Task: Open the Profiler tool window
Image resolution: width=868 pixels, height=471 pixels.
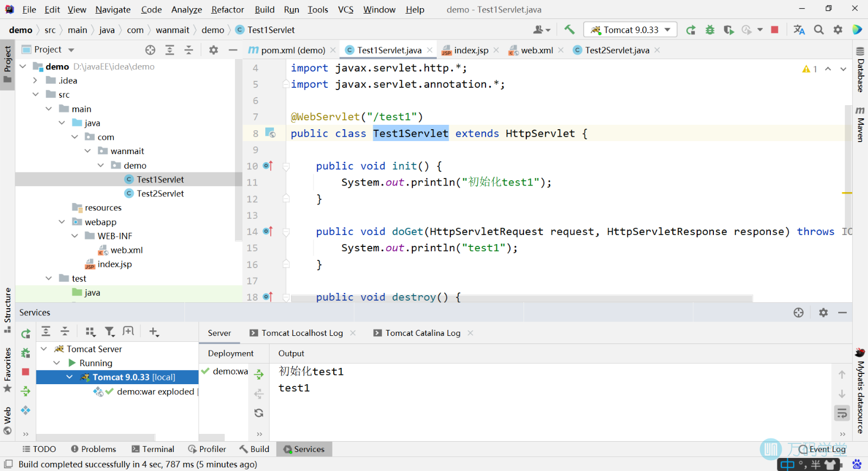Action: (x=207, y=449)
